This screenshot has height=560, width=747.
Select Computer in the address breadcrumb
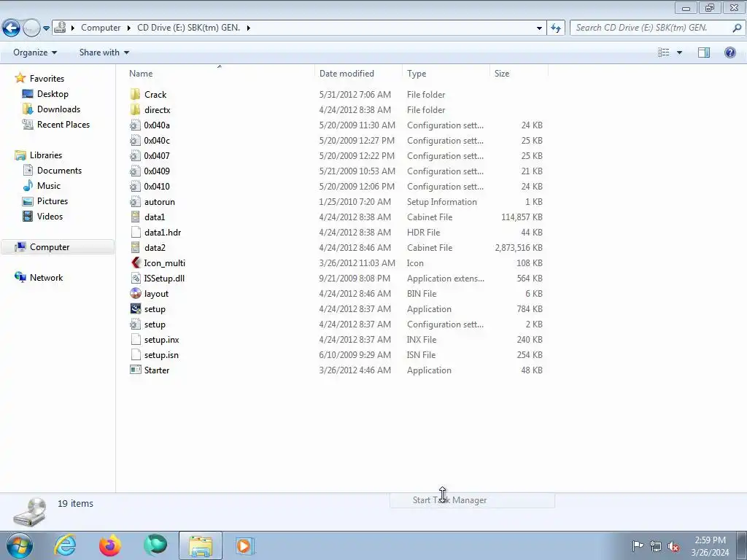[x=101, y=28]
